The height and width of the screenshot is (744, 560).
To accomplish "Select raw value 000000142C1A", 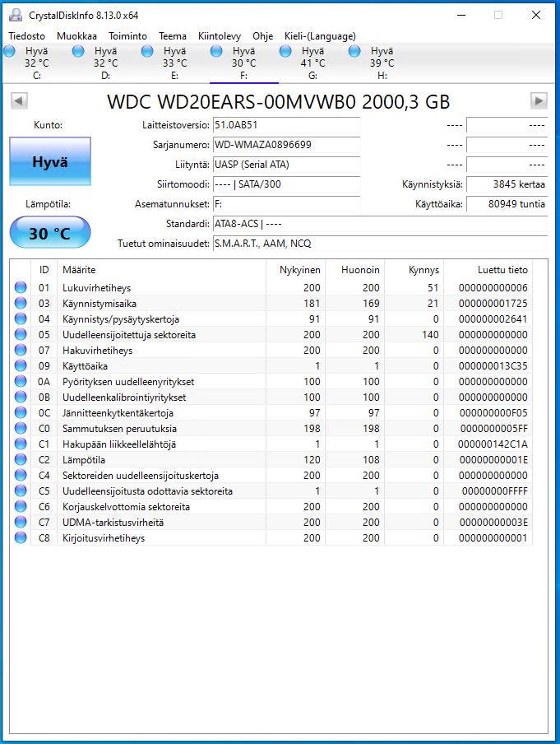I will (x=493, y=444).
